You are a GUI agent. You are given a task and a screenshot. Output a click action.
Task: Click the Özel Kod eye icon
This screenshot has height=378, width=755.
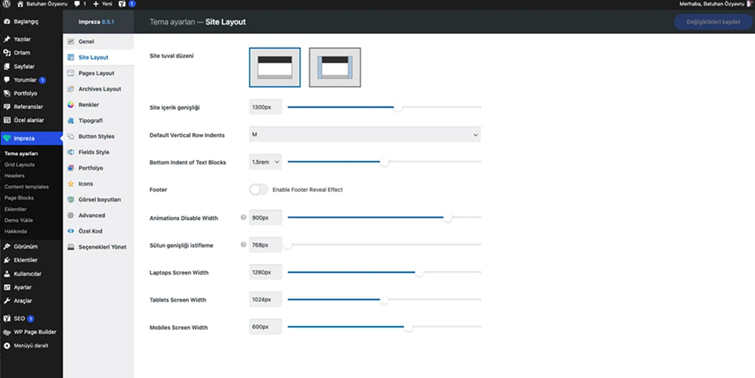pos(71,231)
